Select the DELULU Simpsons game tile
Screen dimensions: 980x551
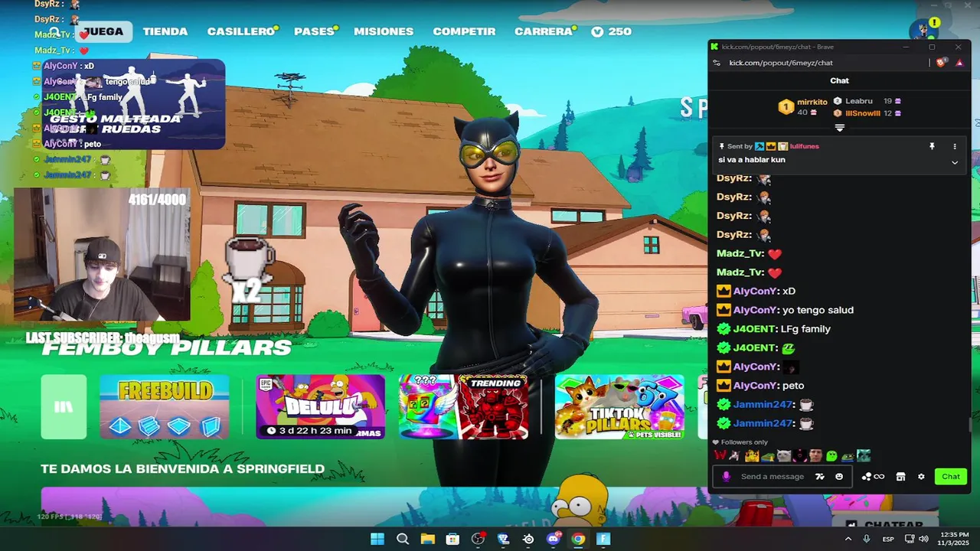321,406
